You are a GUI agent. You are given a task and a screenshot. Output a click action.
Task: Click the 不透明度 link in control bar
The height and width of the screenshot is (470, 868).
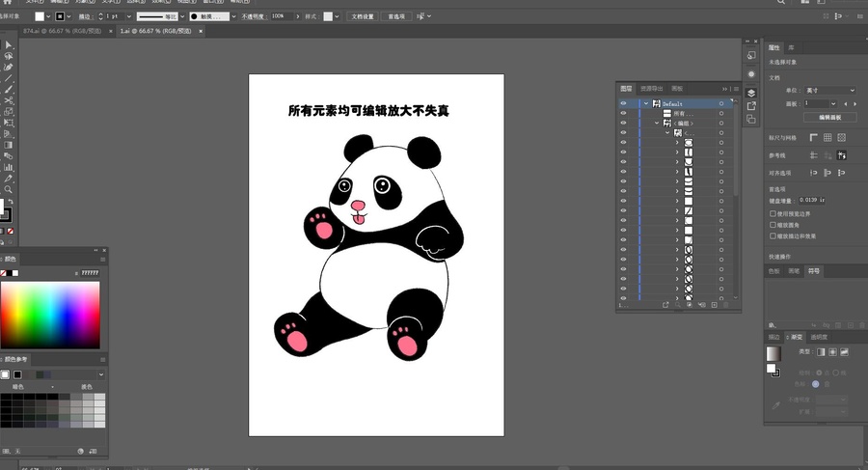pos(254,16)
